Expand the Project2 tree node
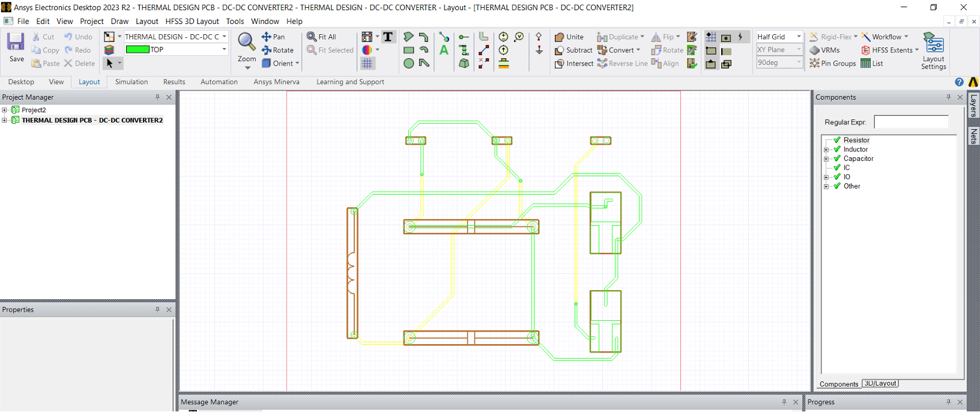 5,110
